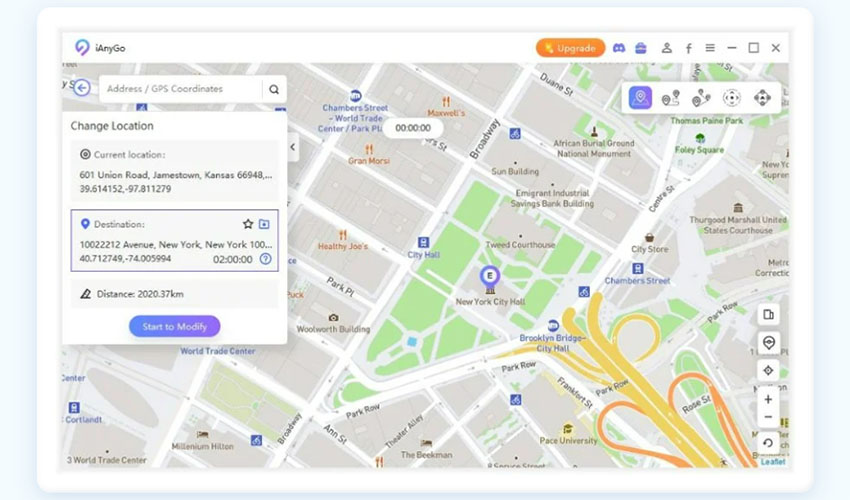This screenshot has width=850, height=500.
Task: Open the Facebook icon in title bar
Action: point(688,48)
